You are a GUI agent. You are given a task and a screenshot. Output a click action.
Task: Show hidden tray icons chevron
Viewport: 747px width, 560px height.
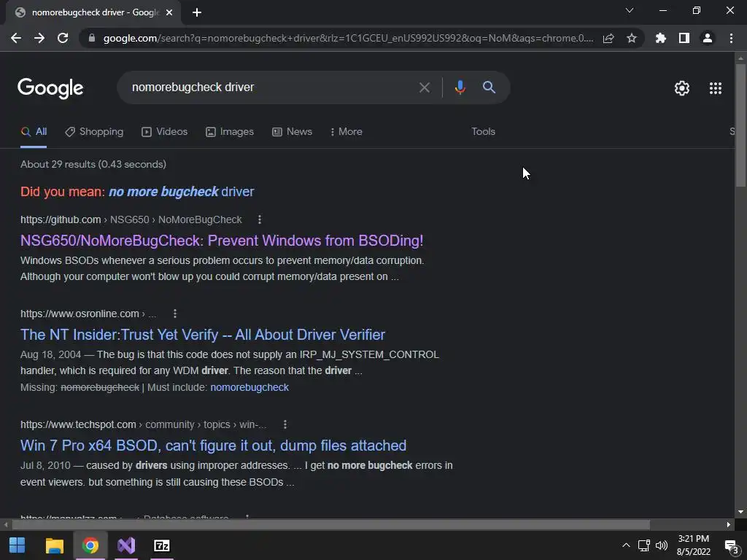click(626, 545)
